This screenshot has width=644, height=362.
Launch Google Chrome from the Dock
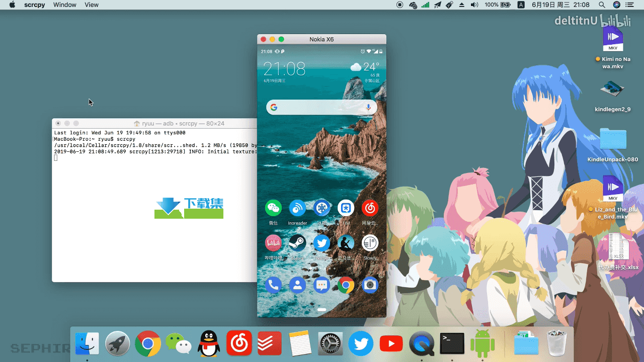coord(148,344)
